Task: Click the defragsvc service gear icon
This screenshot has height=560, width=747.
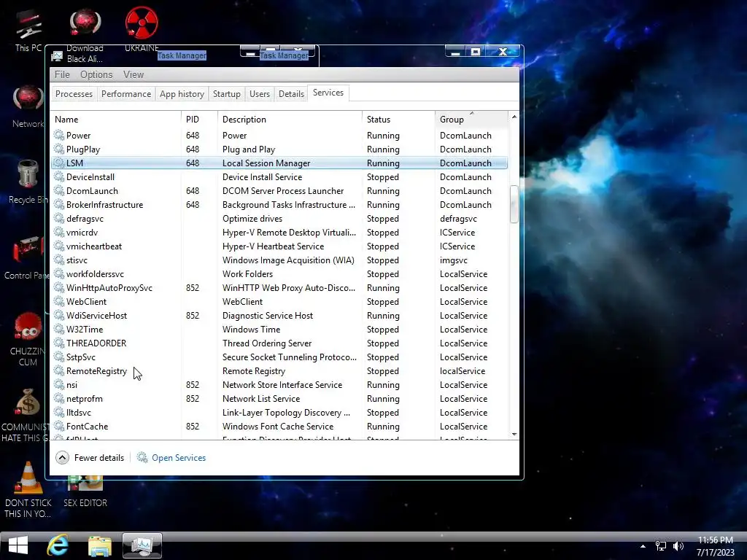Action: 58,218
